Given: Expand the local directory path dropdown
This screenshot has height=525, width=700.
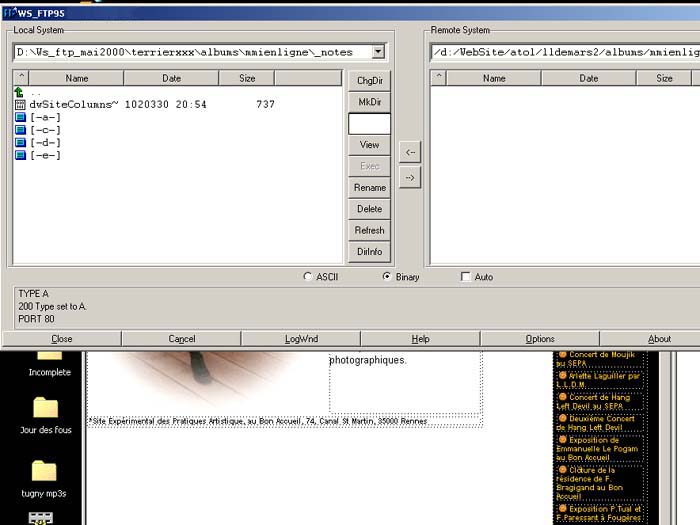Looking at the screenshot, I should (x=378, y=52).
